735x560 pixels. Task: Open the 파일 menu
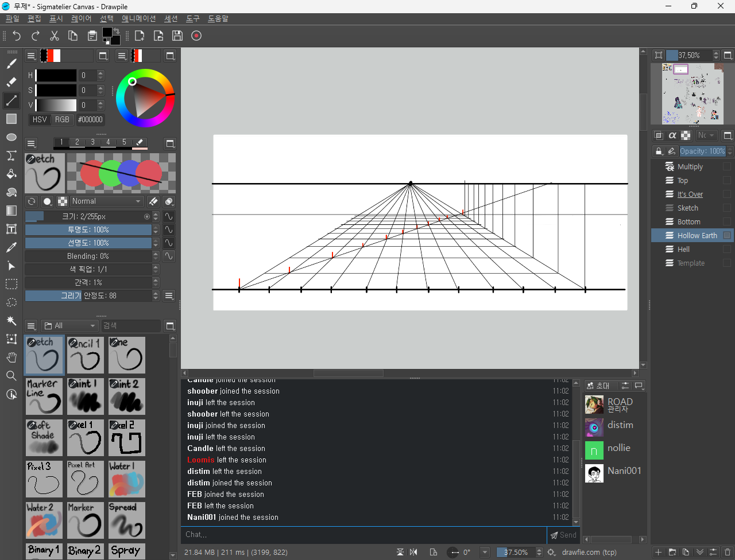[x=13, y=19]
